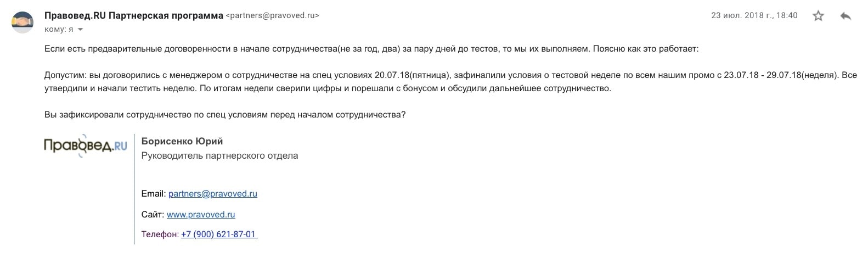Screen dimensions: 868x257
Task: Click sender name 'Правовед.RU Партнерская программа'
Action: click(x=134, y=15)
